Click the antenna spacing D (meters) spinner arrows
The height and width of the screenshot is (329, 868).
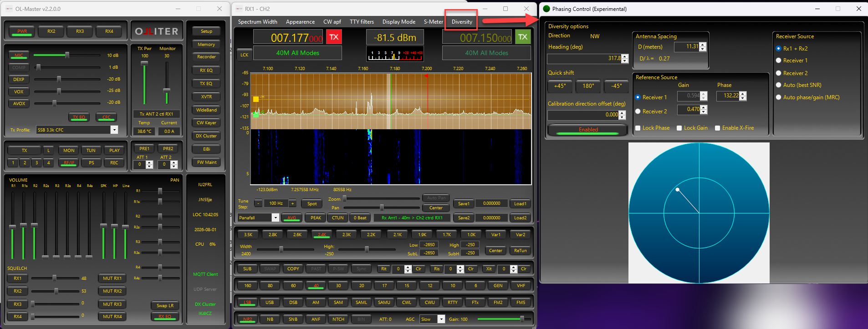tap(703, 46)
